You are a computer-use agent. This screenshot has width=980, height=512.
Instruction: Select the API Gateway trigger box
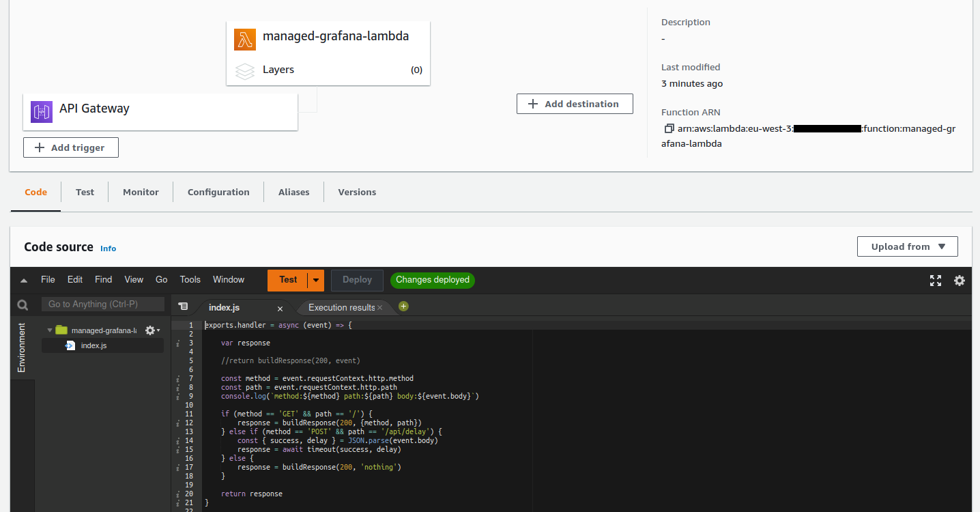click(160, 112)
